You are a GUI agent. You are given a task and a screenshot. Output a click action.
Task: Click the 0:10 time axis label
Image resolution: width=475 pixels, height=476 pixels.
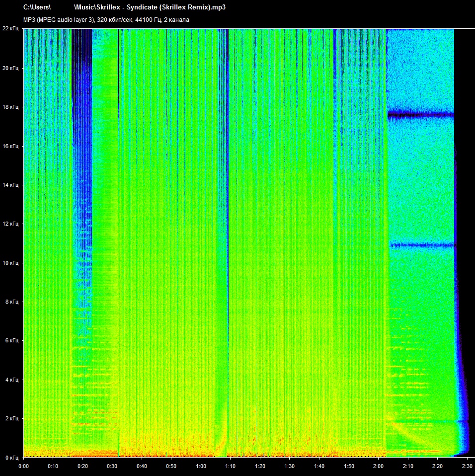tap(53, 466)
